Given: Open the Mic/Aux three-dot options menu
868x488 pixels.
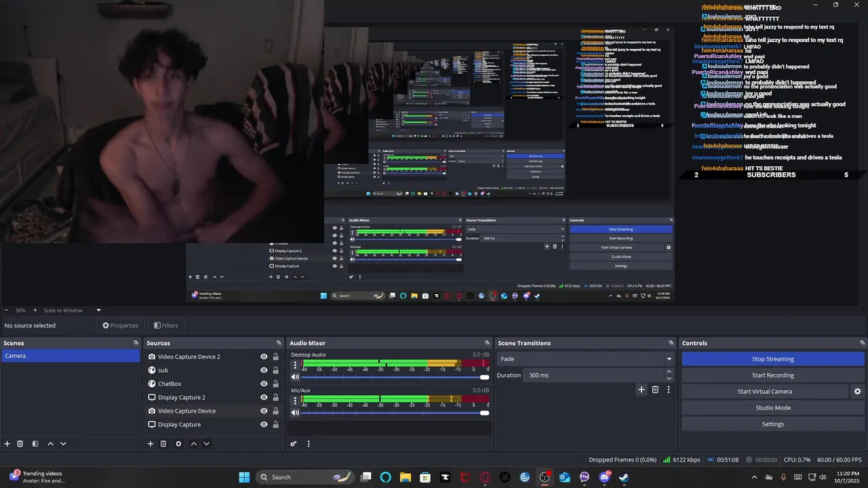Looking at the screenshot, I should (x=295, y=401).
